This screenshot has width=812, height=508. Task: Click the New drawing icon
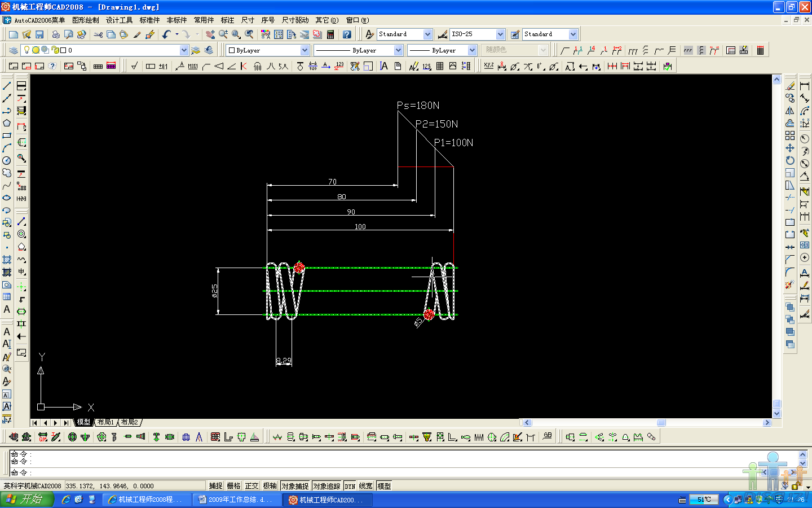14,34
